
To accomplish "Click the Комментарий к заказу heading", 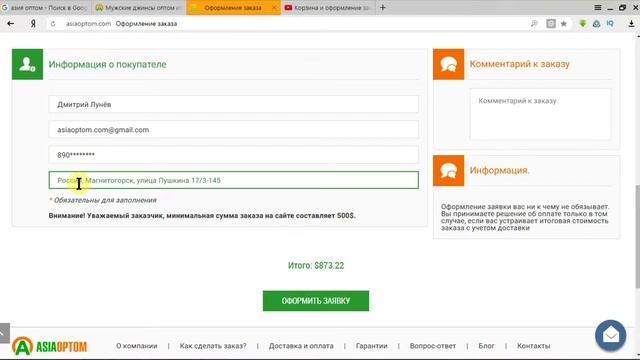I will pyautogui.click(x=520, y=64).
